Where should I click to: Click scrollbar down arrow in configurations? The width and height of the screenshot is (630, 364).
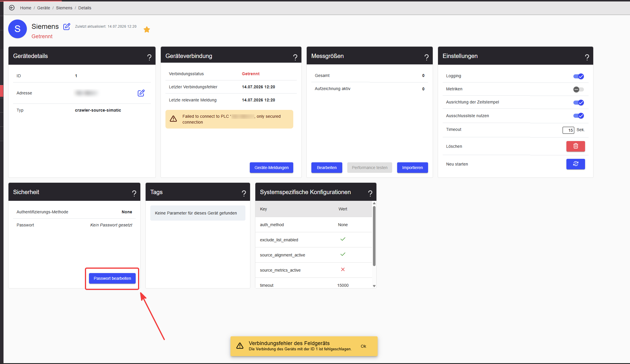coord(374,286)
